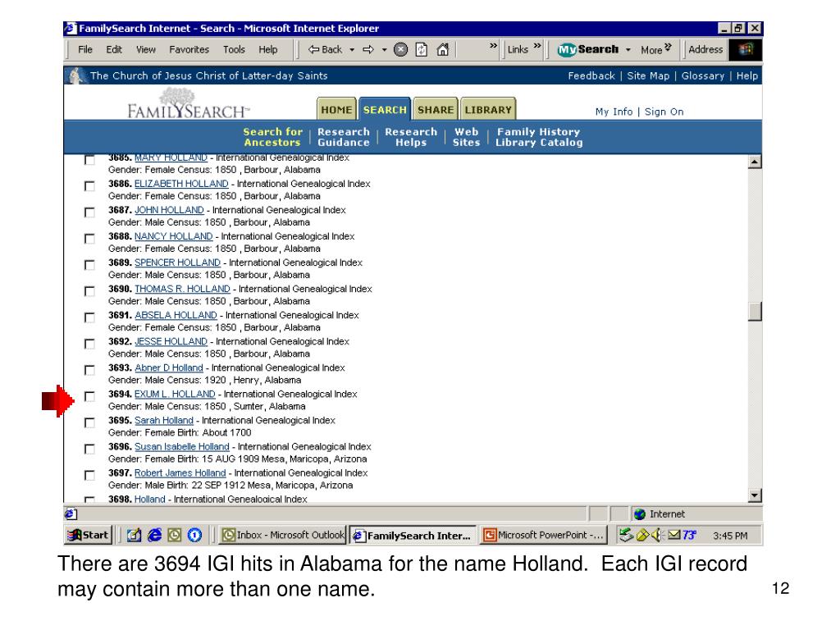Select Search for Ancestors
This screenshot has height=630, width=840.
pos(272,137)
